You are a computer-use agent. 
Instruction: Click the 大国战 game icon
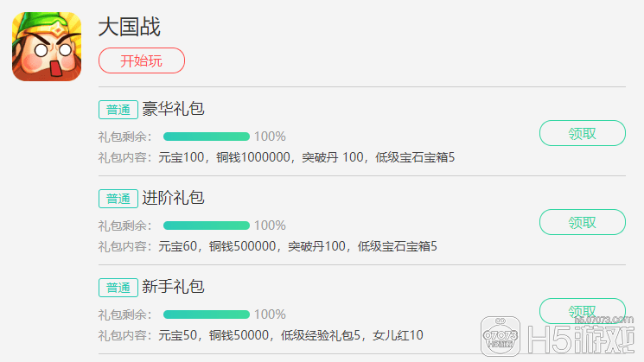coord(47,47)
